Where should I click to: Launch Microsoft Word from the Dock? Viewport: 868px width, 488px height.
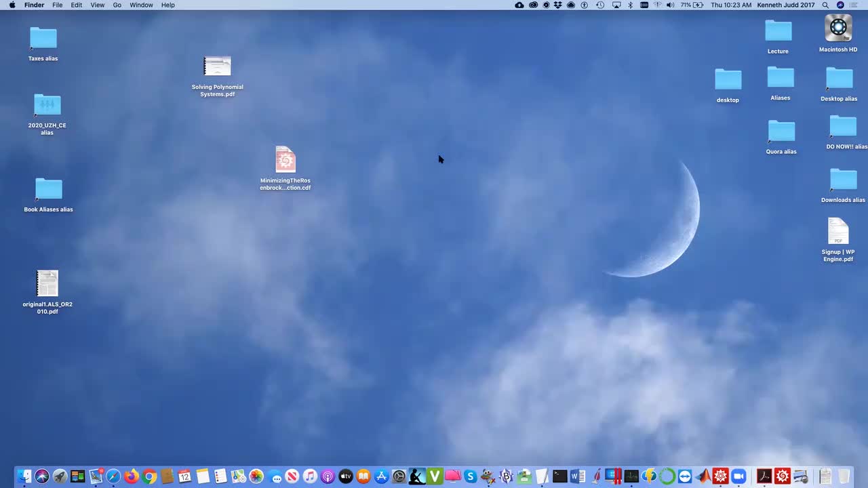pyautogui.click(x=578, y=476)
